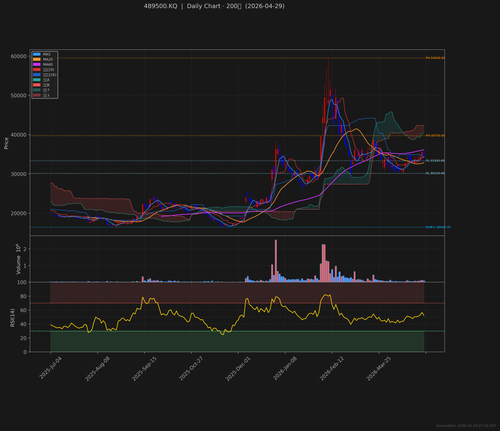Screen dimensions: 500x431
Task: Click the x-axis date "2025-Dec-01"
Action: [x=238, y=368]
